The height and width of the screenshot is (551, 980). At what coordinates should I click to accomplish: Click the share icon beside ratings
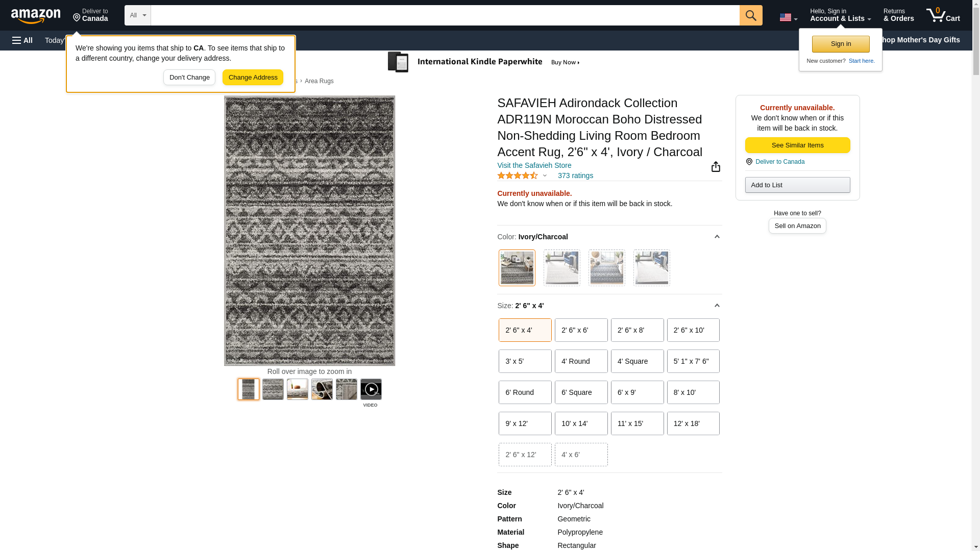tap(716, 167)
